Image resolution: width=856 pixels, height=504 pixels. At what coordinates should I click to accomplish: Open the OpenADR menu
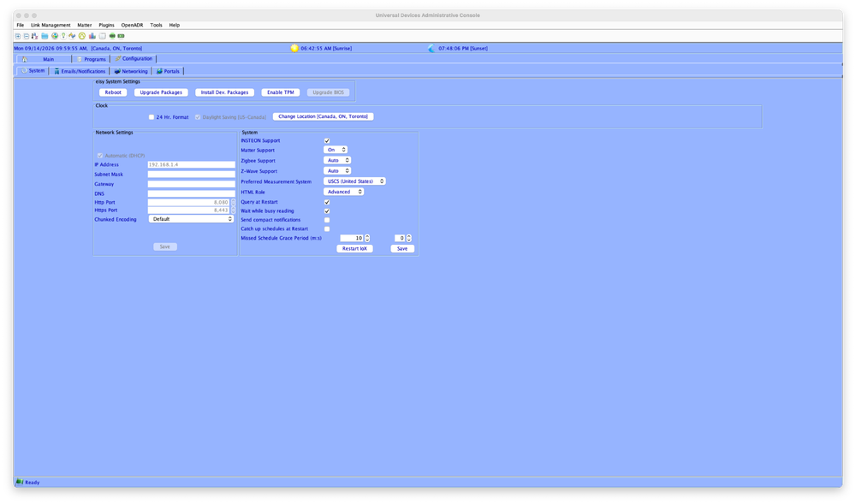pyautogui.click(x=132, y=25)
